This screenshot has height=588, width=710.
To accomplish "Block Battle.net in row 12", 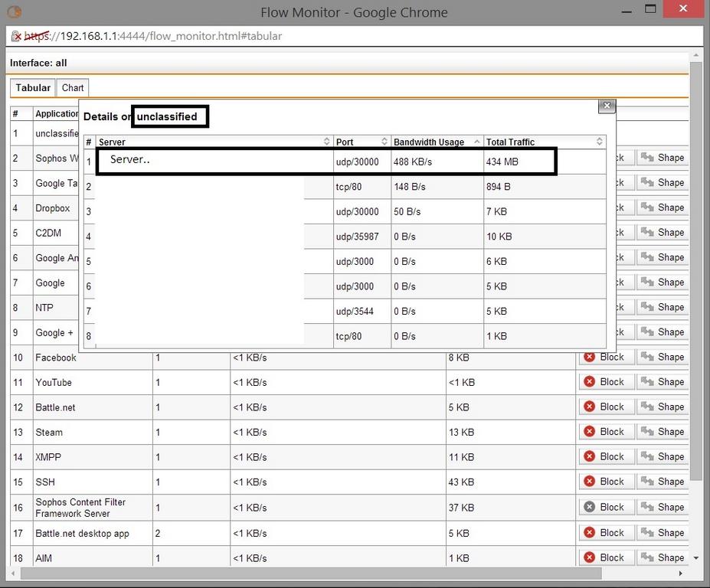I will click(605, 407).
